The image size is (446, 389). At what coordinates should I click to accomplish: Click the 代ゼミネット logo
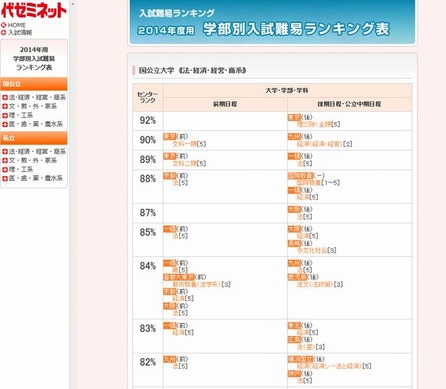[x=34, y=10]
